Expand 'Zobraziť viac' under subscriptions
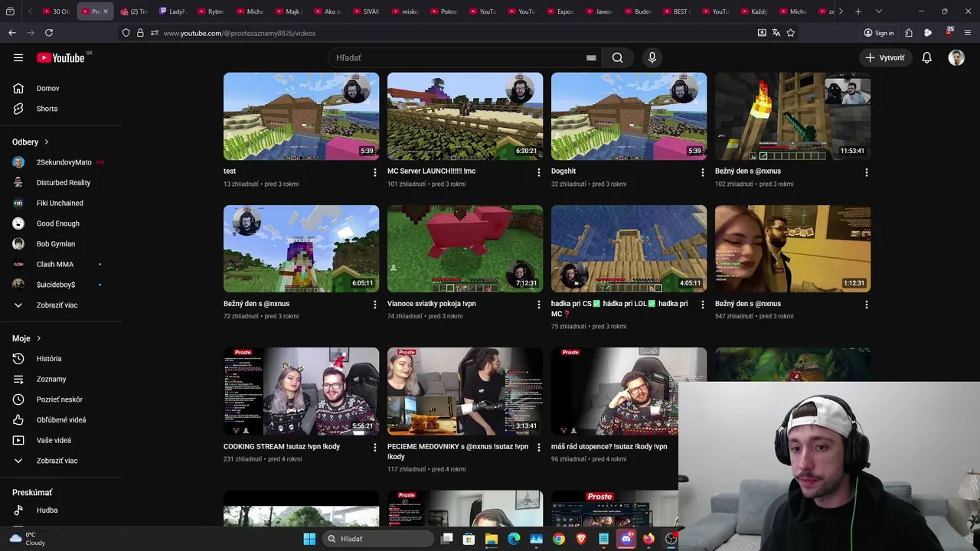 click(x=57, y=305)
